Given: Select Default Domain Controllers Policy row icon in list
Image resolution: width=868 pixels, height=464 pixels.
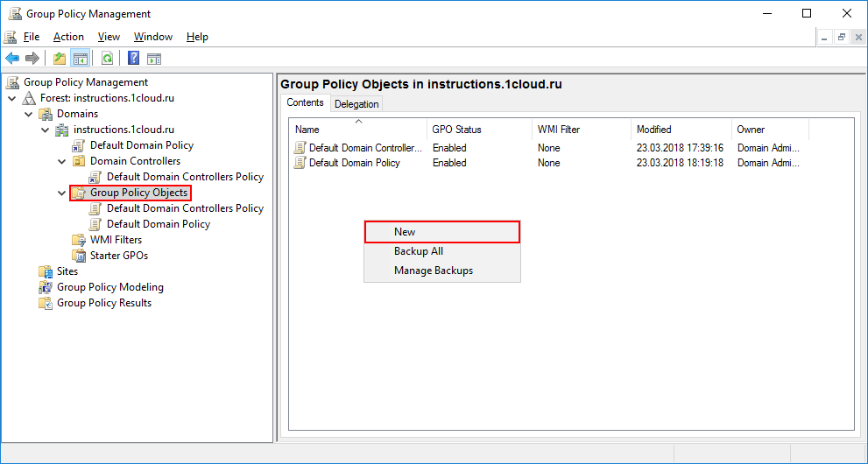Looking at the screenshot, I should [x=300, y=148].
